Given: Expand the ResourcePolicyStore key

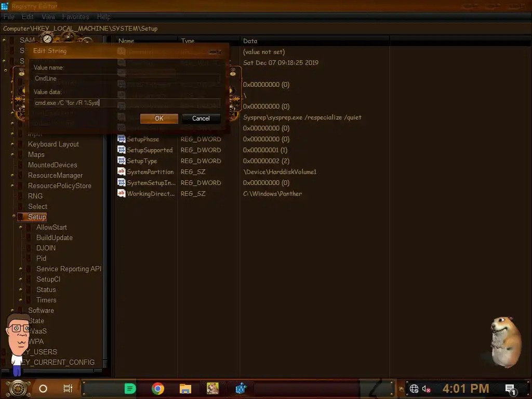Looking at the screenshot, I should point(12,185).
